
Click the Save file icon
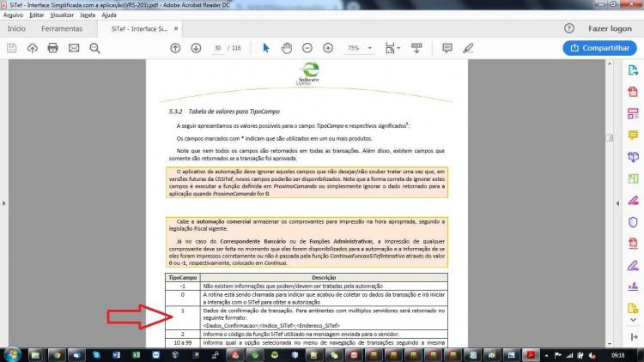coord(11,48)
